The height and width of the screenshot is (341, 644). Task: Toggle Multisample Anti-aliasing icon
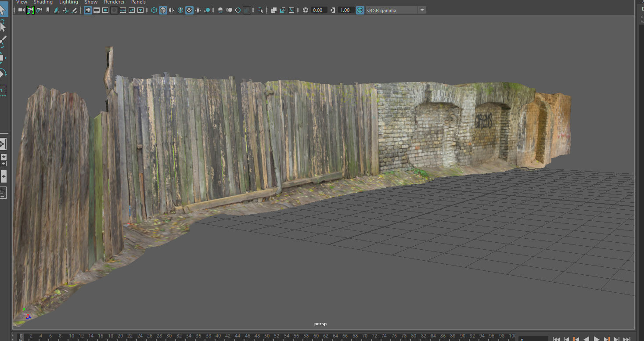pos(238,10)
